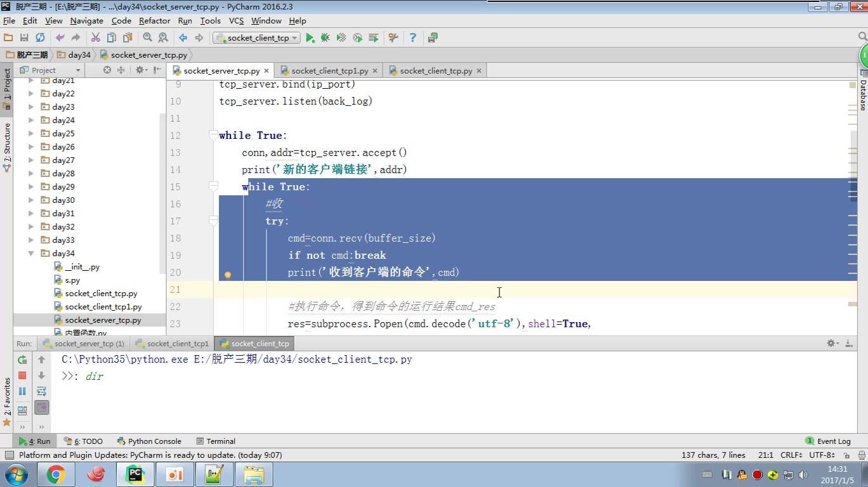Image resolution: width=868 pixels, height=487 pixels.
Task: Open Settings using the wrench toolbar icon
Action: pos(393,37)
